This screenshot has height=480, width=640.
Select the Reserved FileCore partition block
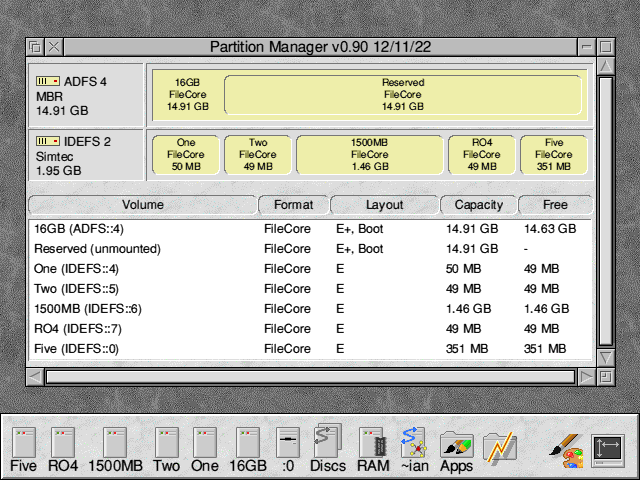[x=403, y=95]
